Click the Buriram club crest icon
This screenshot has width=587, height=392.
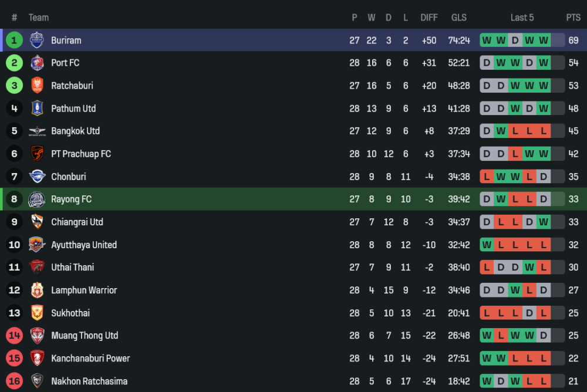(x=37, y=40)
